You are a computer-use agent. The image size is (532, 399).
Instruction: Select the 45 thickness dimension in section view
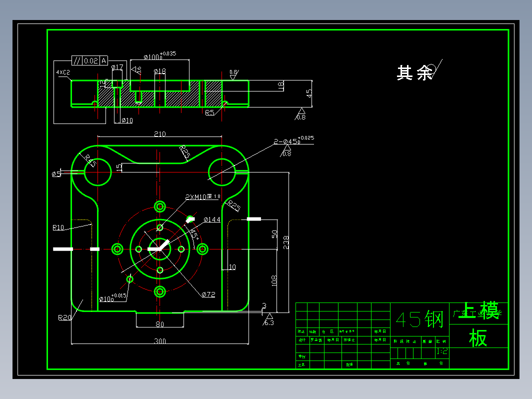pos(309,93)
